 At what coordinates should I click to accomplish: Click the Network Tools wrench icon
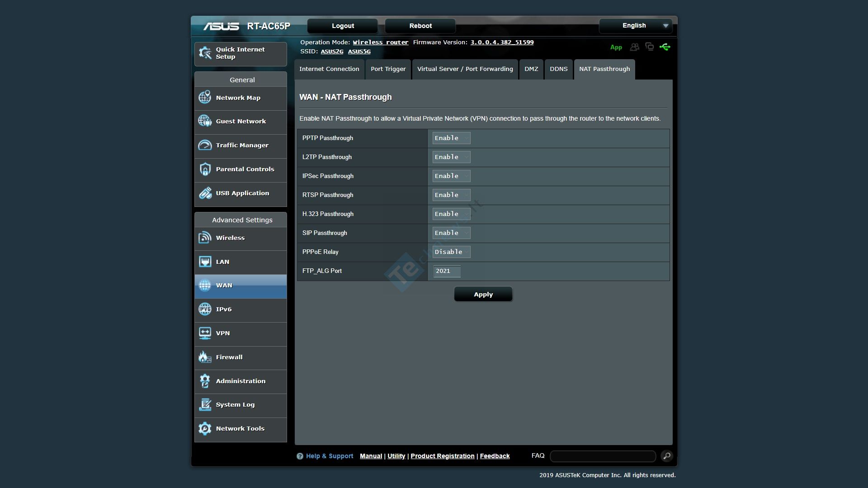coord(205,428)
